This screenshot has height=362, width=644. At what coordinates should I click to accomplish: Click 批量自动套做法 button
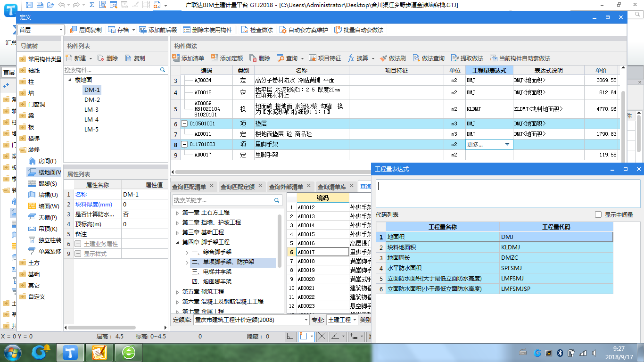[x=359, y=30]
